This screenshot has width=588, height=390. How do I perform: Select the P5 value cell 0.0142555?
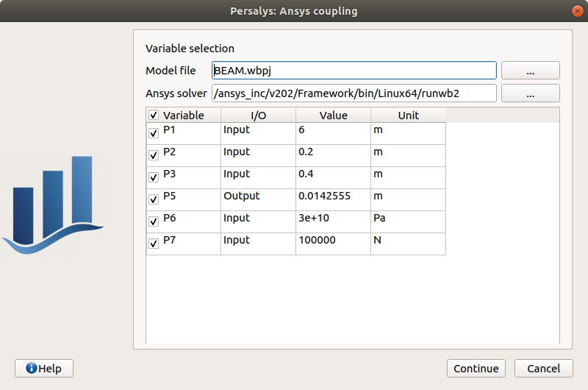pyautogui.click(x=332, y=196)
